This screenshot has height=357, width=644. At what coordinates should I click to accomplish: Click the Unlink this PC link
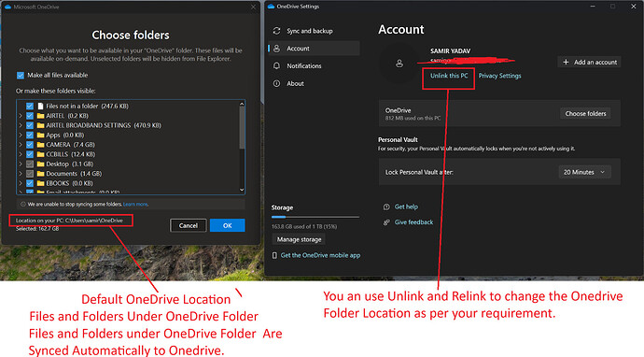[x=449, y=76]
